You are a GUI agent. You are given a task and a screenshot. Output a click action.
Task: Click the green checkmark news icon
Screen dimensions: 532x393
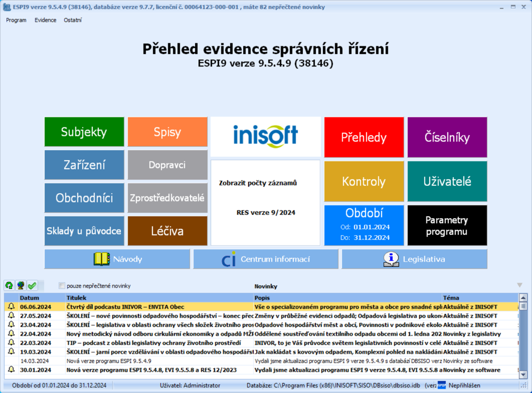[32, 286]
